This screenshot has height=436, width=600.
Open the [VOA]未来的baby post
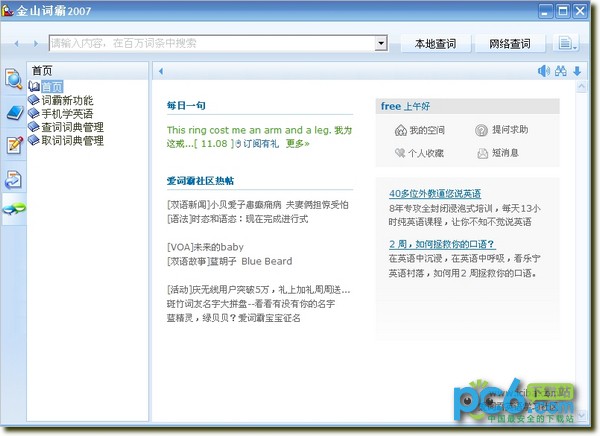point(205,247)
